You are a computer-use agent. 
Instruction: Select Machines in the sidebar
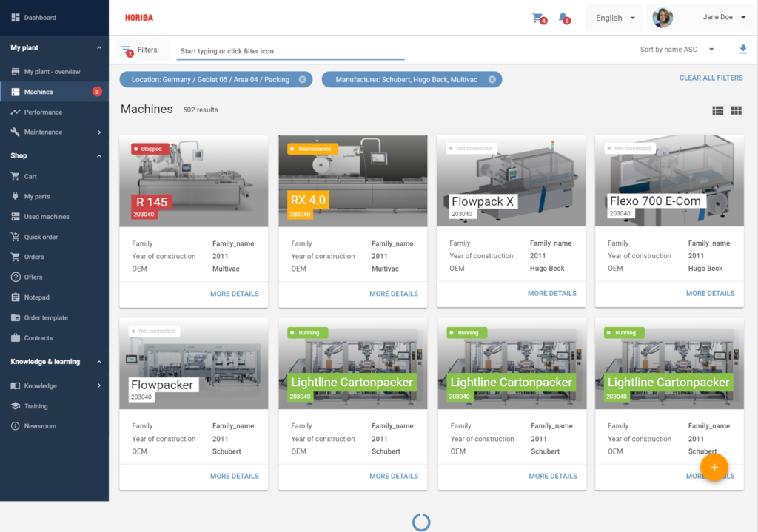[55, 92]
